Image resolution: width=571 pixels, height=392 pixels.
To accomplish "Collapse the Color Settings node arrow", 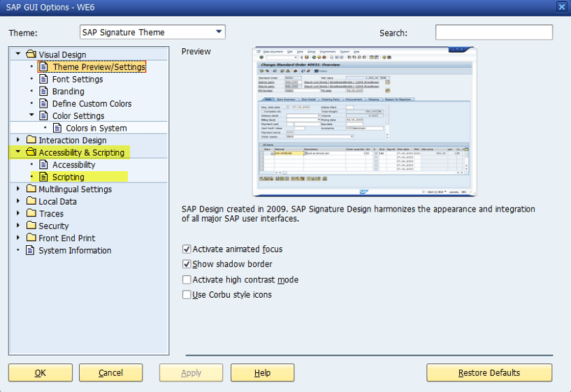I will point(31,115).
